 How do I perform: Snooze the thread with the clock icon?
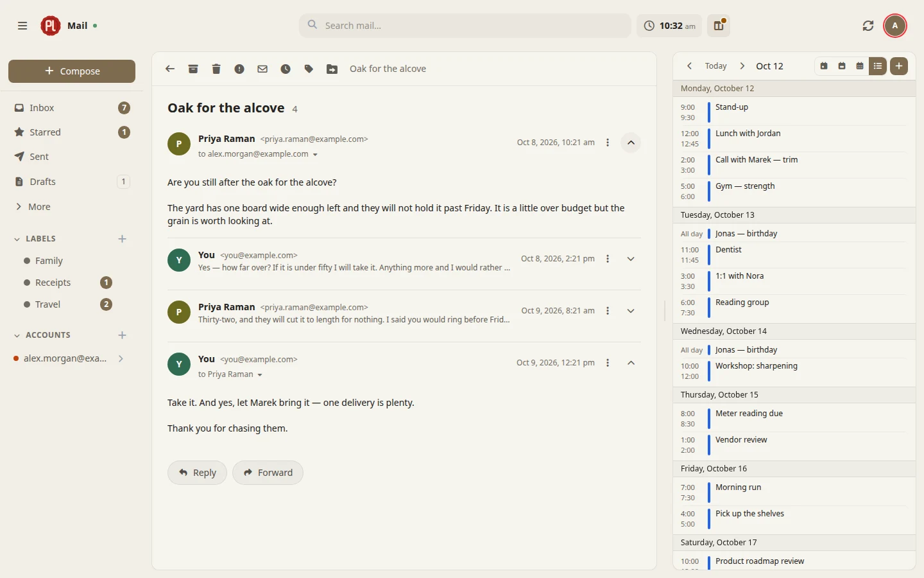pyautogui.click(x=286, y=69)
